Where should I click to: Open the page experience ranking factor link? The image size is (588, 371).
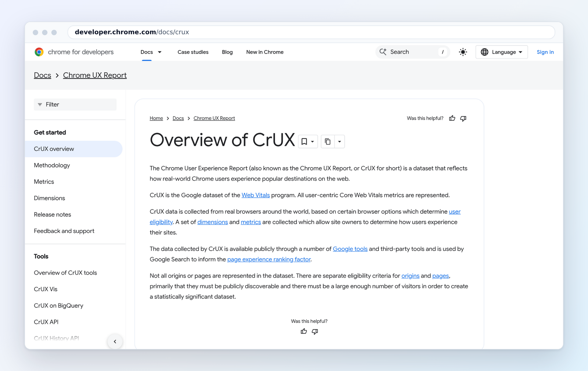[269, 259]
